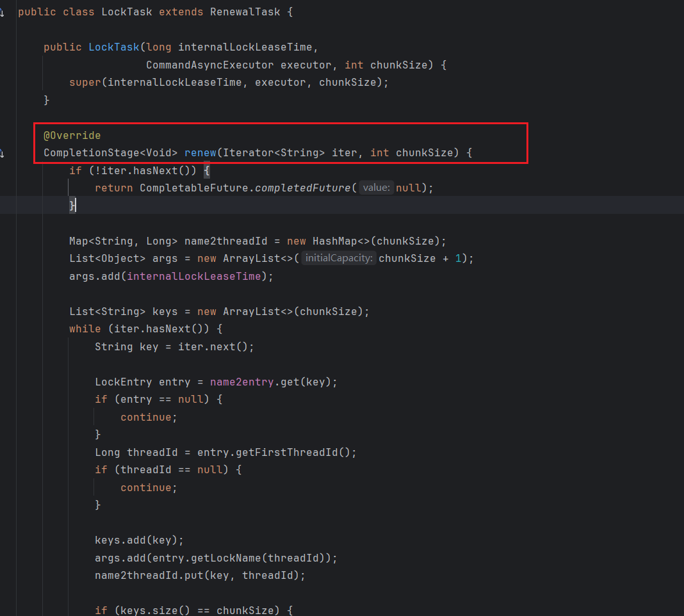Click the iter.next() call
This screenshot has width=684, height=616.
213,347
